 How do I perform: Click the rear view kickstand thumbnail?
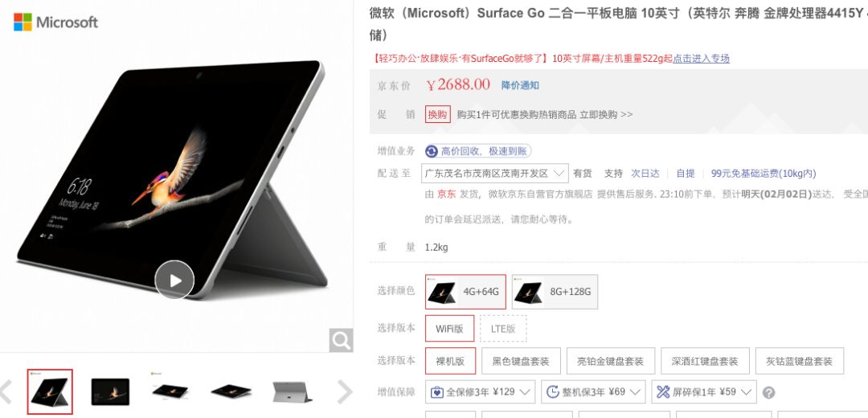(293, 392)
